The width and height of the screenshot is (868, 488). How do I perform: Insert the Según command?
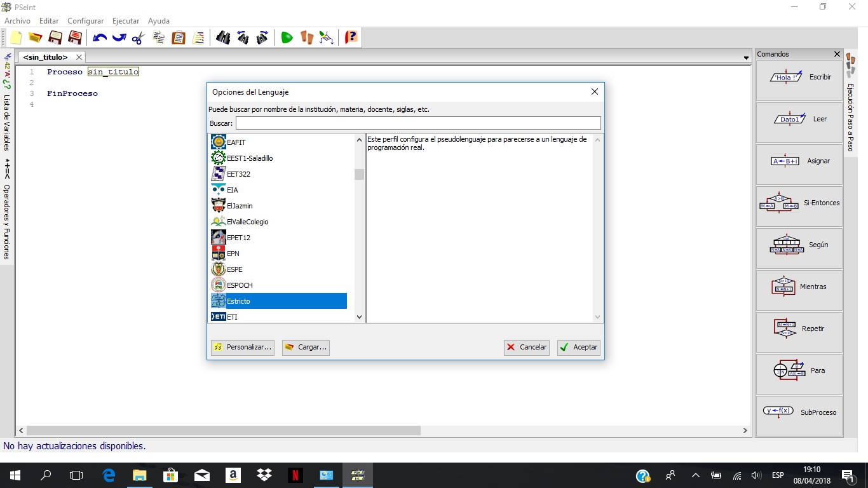(x=799, y=248)
